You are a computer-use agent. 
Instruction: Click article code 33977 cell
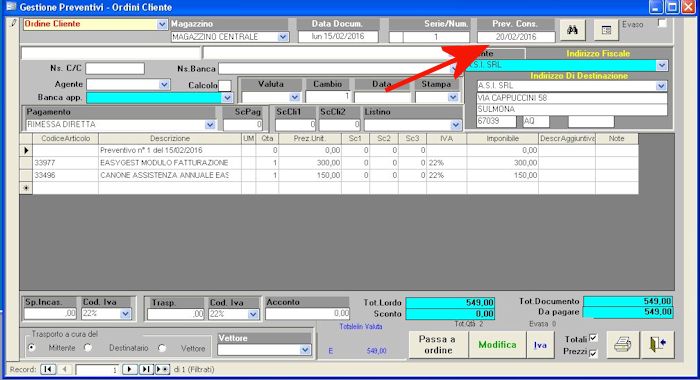pos(66,163)
